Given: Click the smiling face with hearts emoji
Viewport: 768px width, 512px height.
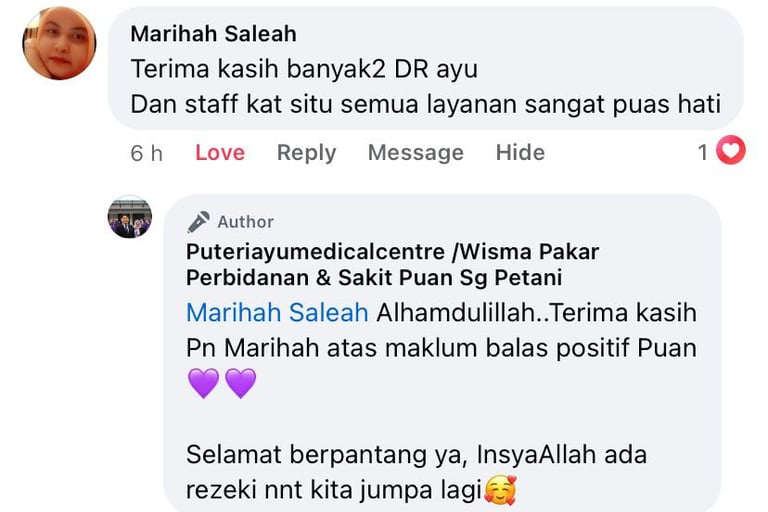Looking at the screenshot, I should click(x=500, y=490).
